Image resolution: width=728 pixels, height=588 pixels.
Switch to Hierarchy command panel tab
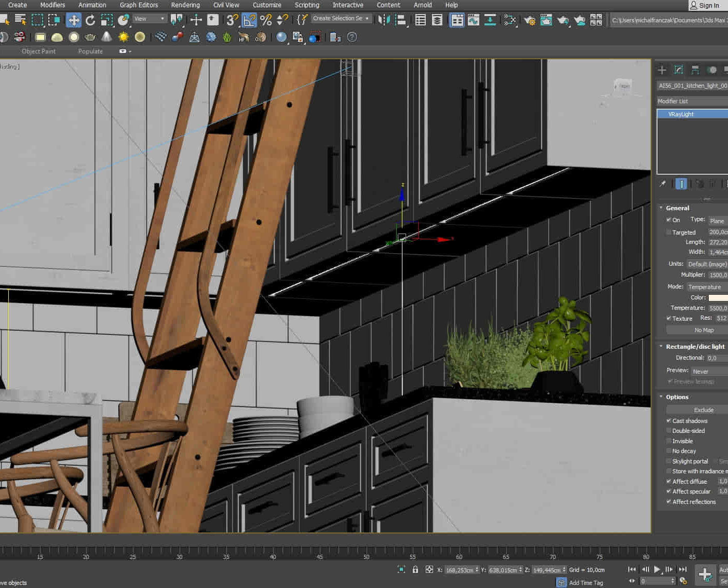[695, 70]
